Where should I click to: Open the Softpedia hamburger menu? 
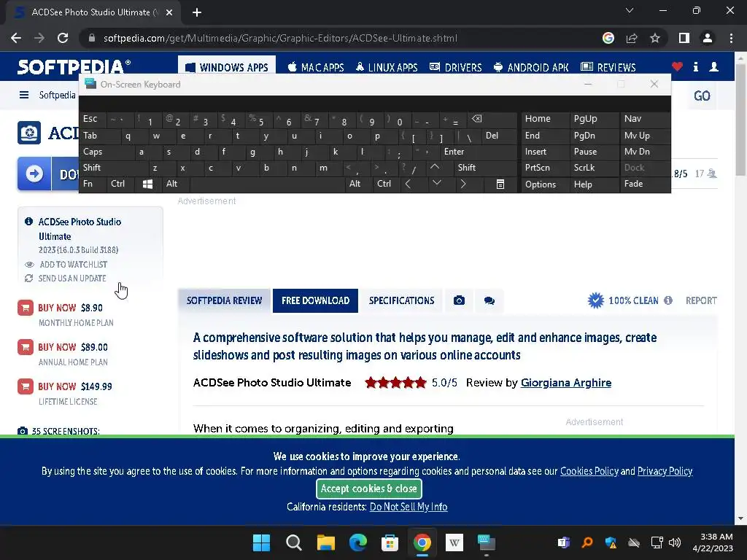click(x=24, y=95)
